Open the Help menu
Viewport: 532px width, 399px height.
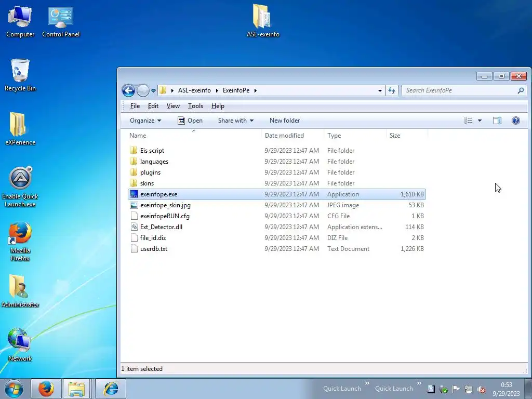pyautogui.click(x=218, y=106)
